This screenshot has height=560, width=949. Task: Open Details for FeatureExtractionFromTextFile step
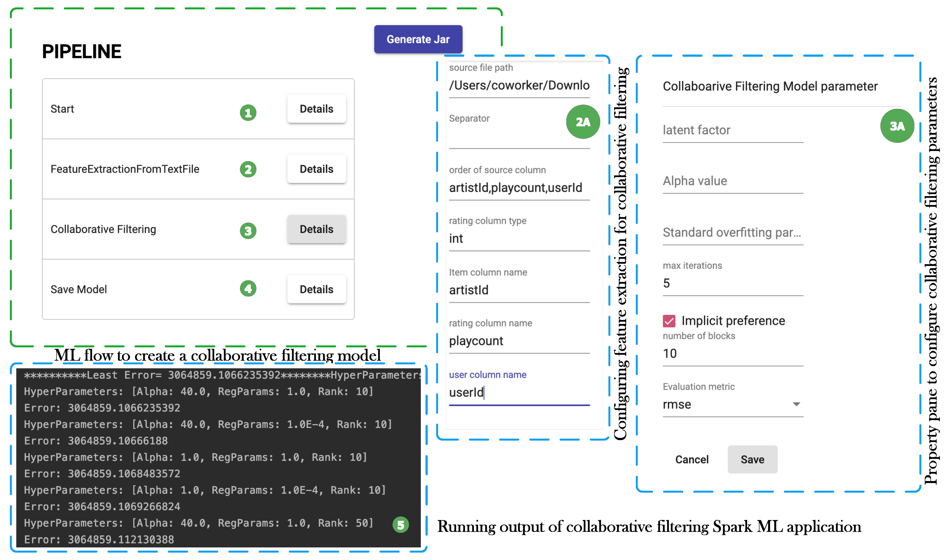point(316,169)
